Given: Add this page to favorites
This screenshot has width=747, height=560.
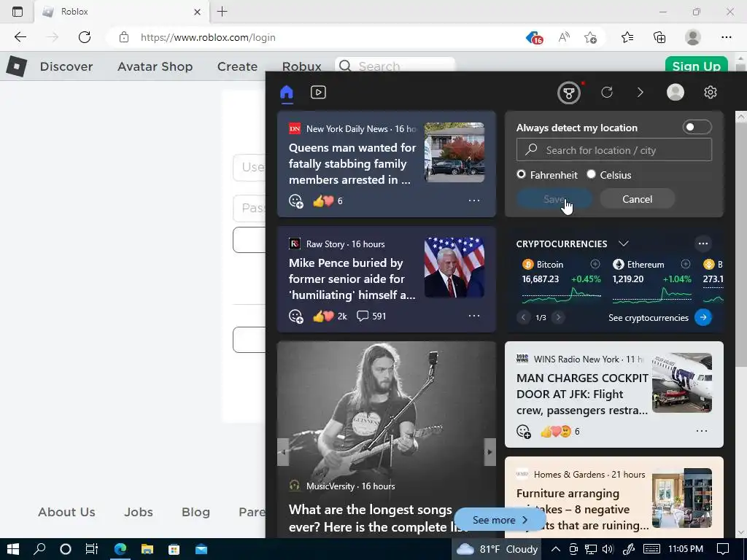Looking at the screenshot, I should [x=590, y=37].
